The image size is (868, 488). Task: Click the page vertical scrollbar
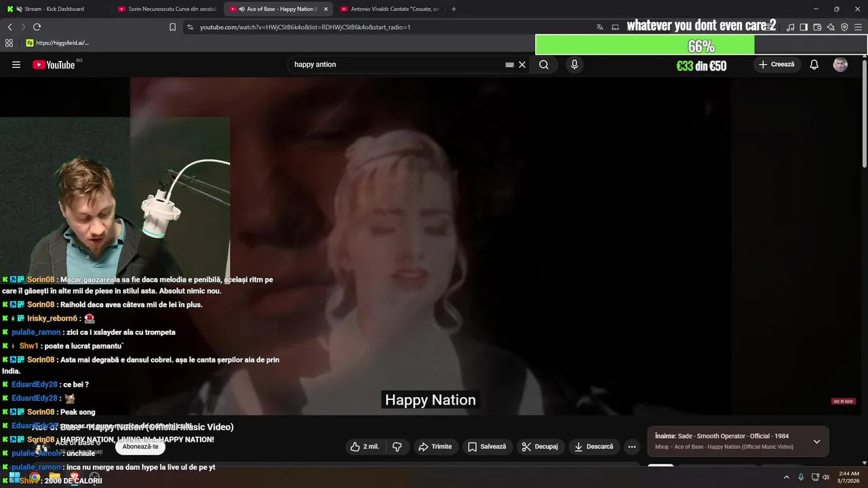(864, 114)
